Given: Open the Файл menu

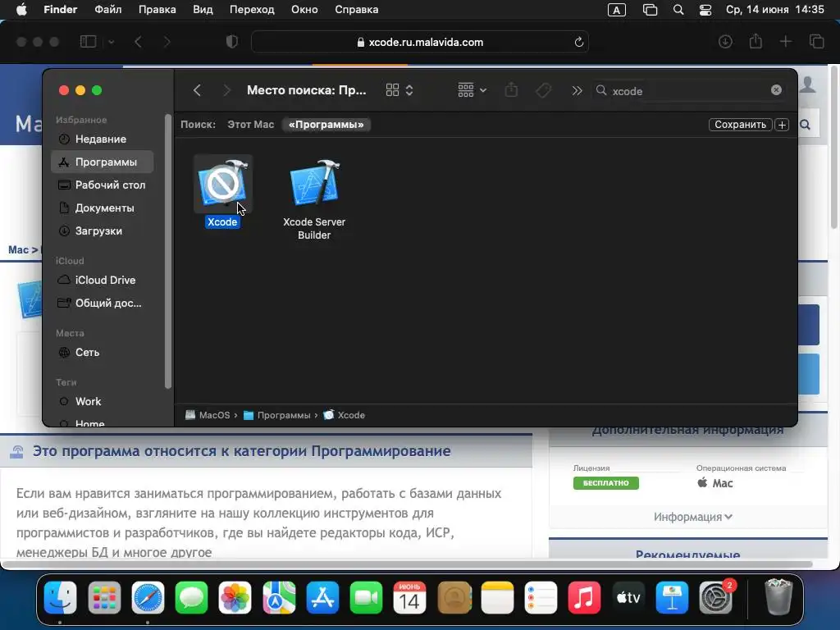Looking at the screenshot, I should click(x=107, y=10).
